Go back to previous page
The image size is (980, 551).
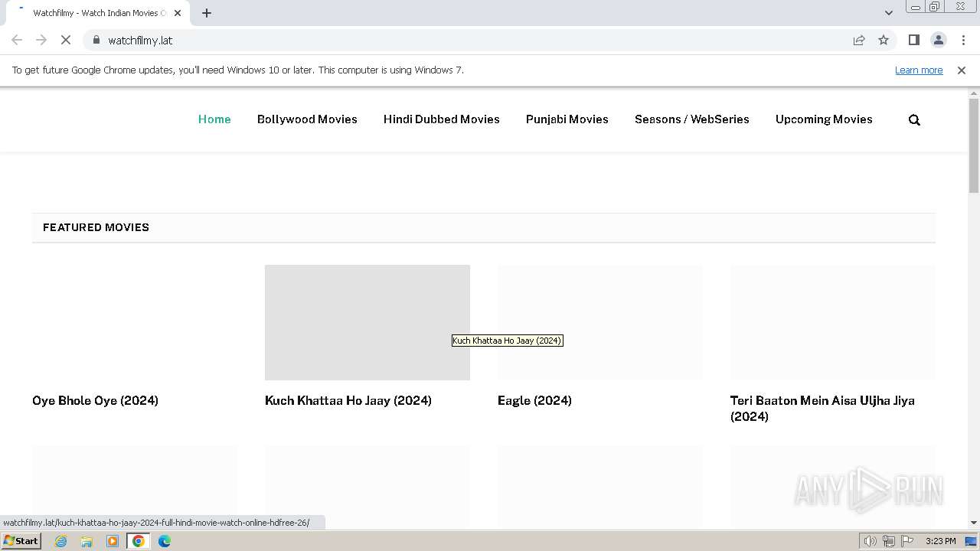tap(17, 40)
